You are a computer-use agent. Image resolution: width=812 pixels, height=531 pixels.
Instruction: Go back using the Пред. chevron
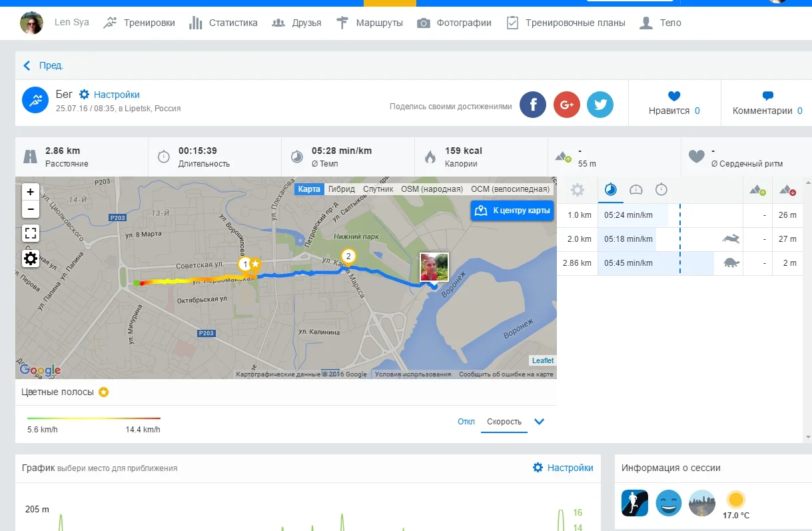click(27, 65)
